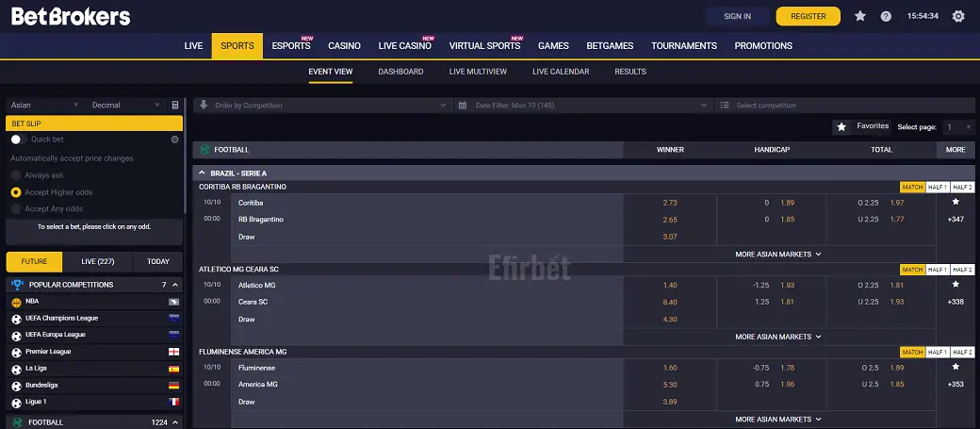Viewport: 980px width, 429px height.
Task: Open the ESPORTS menu item
Action: [291, 45]
